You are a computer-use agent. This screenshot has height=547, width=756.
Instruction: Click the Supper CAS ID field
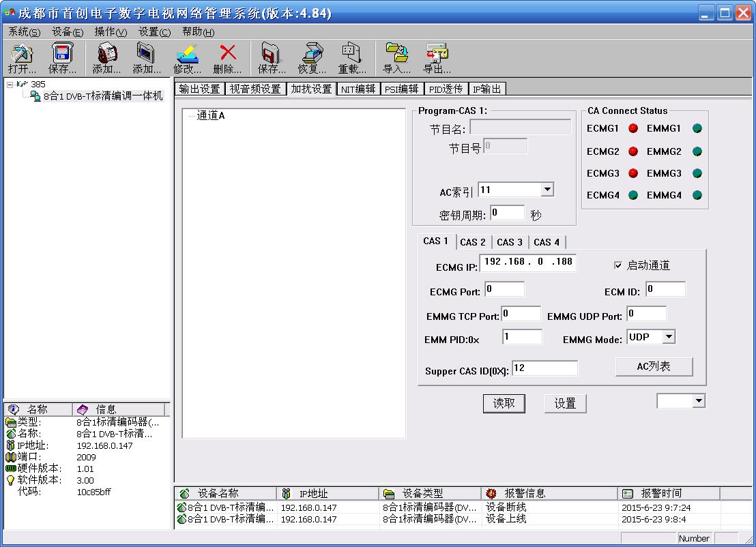click(x=544, y=368)
